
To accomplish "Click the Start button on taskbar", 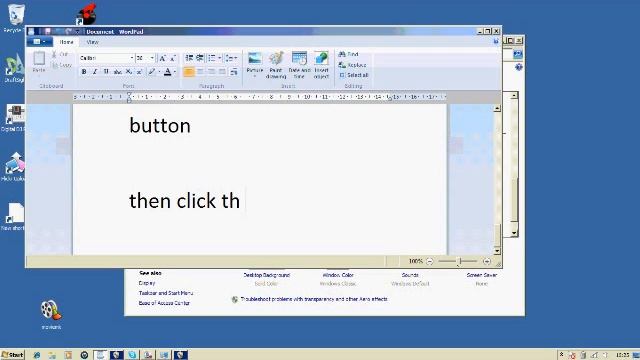I will pos(13,355).
